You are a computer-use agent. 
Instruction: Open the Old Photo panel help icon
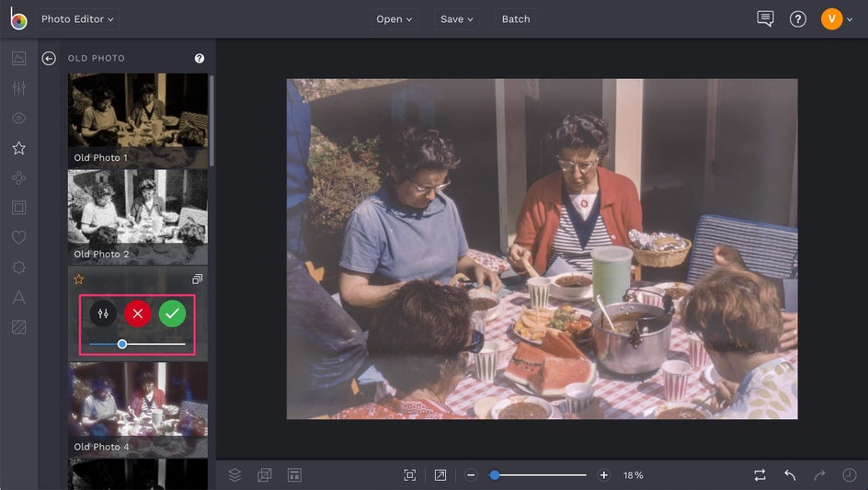click(x=200, y=58)
